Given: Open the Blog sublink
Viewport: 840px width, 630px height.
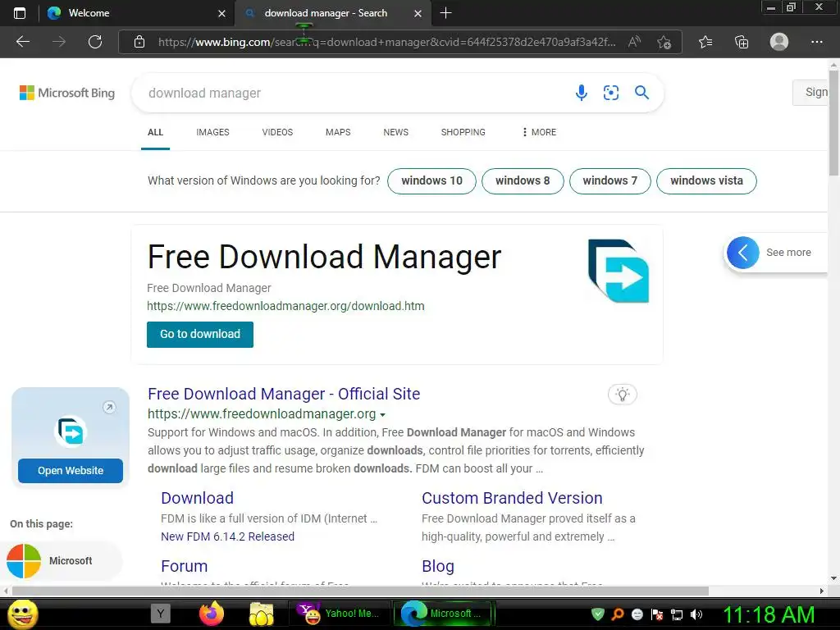Looking at the screenshot, I should pyautogui.click(x=438, y=566).
